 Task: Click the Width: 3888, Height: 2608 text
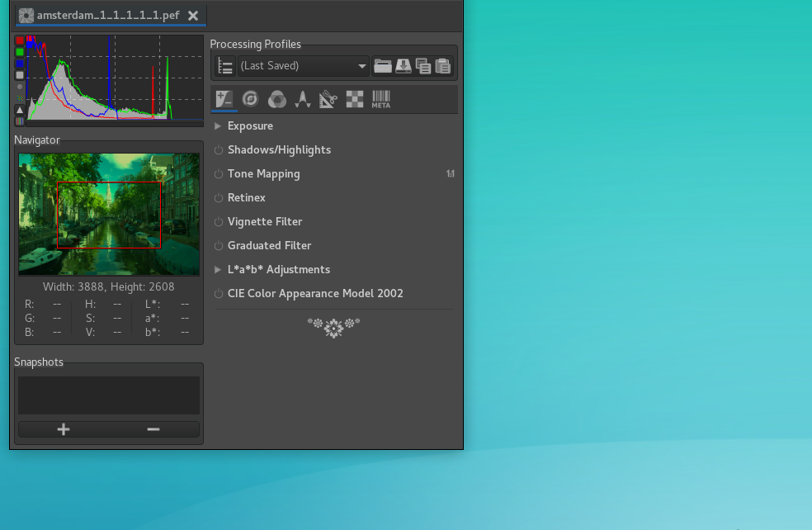click(108, 287)
